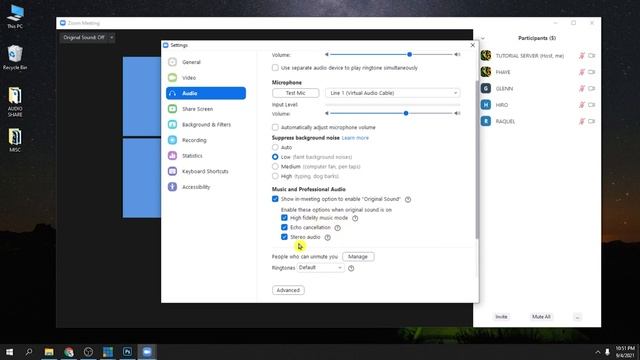Click PHAYE video camera icon
This screenshot has width=640, height=360.
click(591, 72)
